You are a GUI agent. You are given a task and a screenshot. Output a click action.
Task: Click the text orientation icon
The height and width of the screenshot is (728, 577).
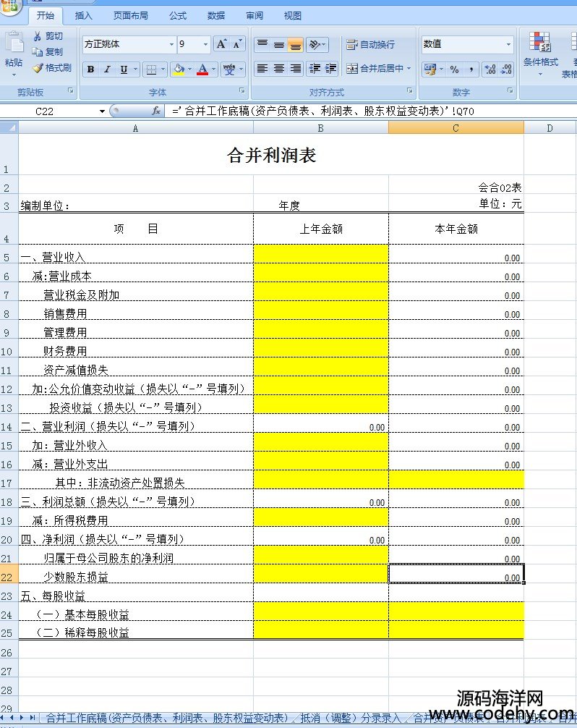click(x=315, y=44)
